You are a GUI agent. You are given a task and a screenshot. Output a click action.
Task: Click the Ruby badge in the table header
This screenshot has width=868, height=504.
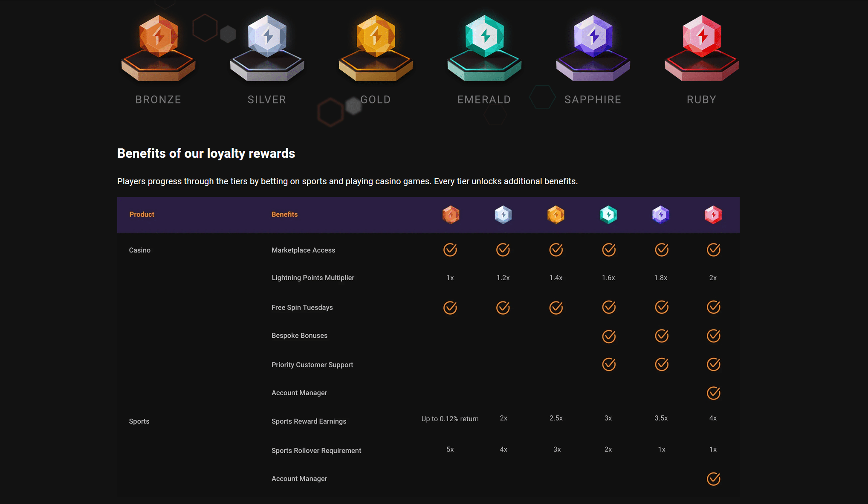pos(713,215)
